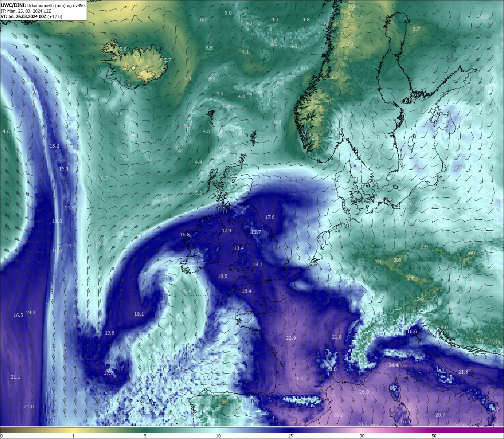Click the map value '21.5' over the Adriatic
Screen dimensions: 504x439
(x=463, y=372)
